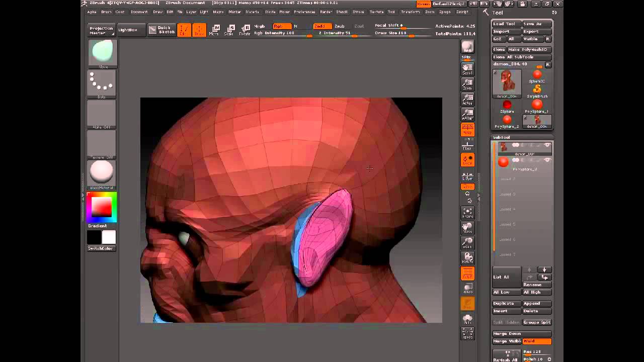Select the Scale transform tool in top shelf
644x362 pixels.
(x=230, y=30)
